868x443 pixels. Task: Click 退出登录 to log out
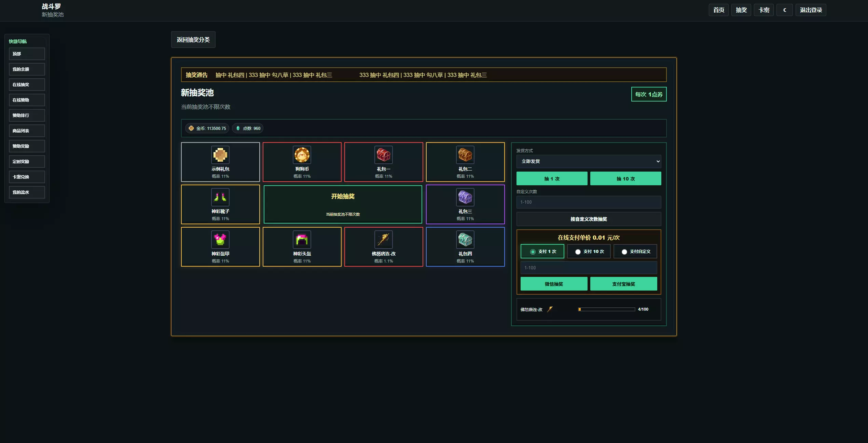click(x=811, y=10)
